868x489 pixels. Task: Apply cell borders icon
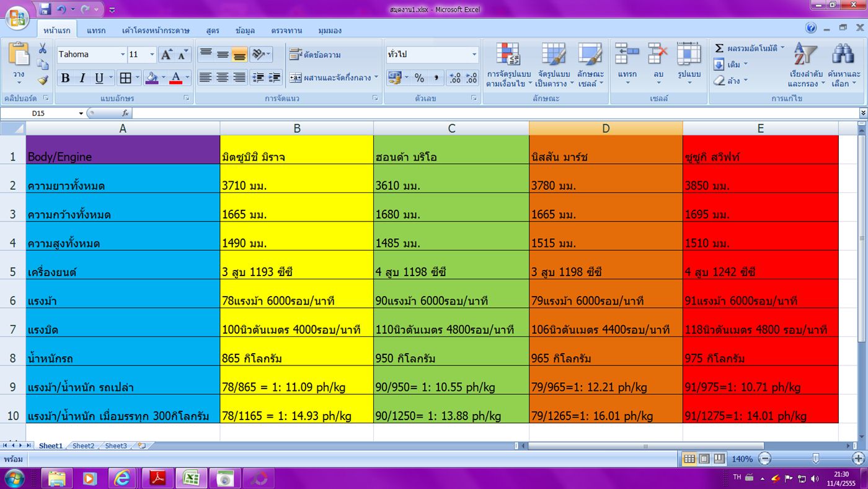pos(125,78)
